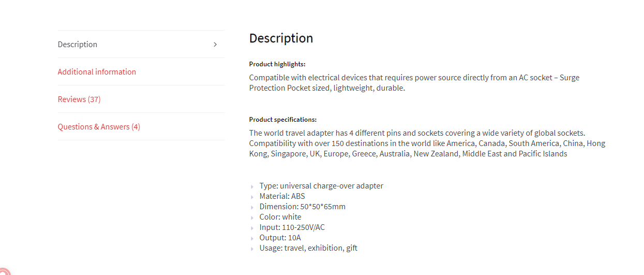Click the bullet arrow before Output: 10A
644x275 pixels.
[252, 238]
